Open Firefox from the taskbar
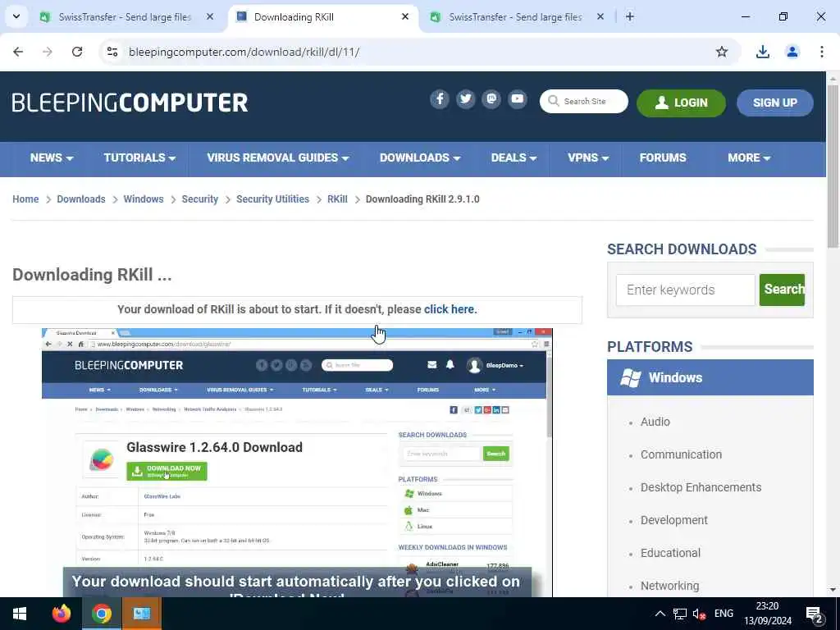This screenshot has width=840, height=630. click(x=61, y=614)
